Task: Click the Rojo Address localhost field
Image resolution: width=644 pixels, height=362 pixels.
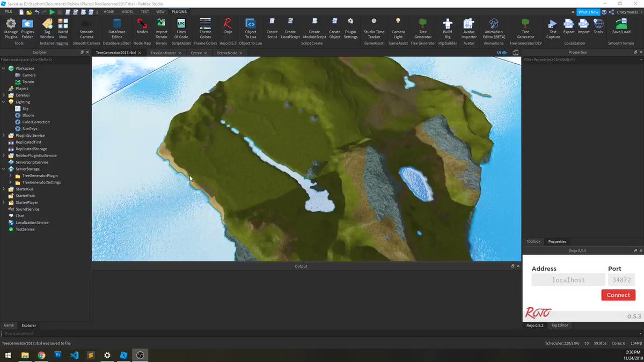Action: [568, 280]
